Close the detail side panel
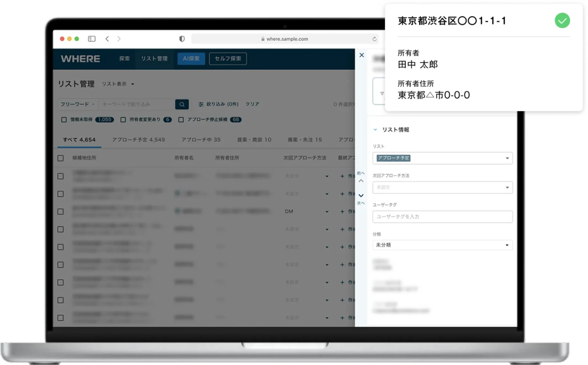 362,55
